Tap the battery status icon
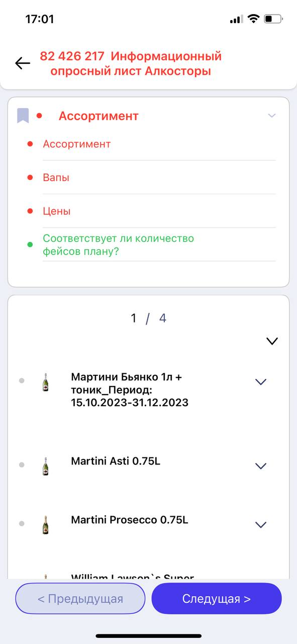 pos(274,19)
